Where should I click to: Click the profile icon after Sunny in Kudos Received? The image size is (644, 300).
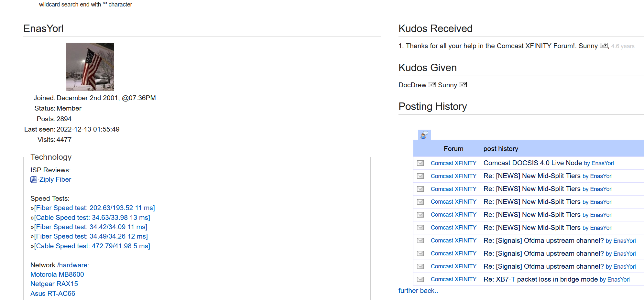pos(604,46)
